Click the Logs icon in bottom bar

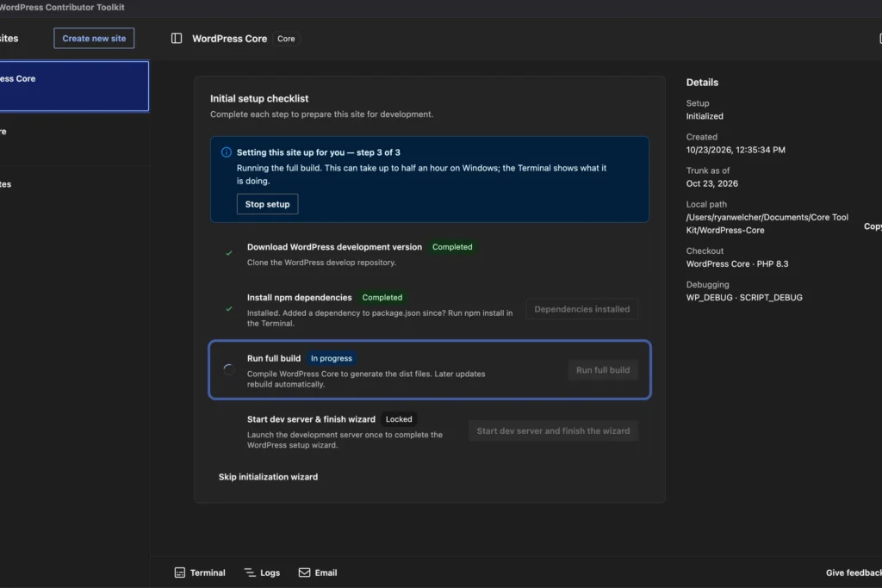[x=249, y=573]
